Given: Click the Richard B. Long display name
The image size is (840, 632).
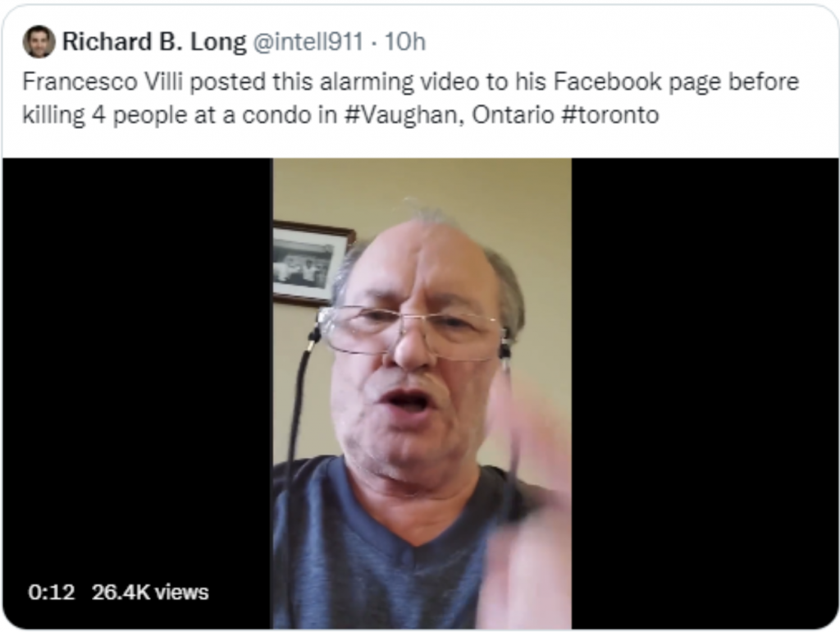Looking at the screenshot, I should click(x=154, y=42).
